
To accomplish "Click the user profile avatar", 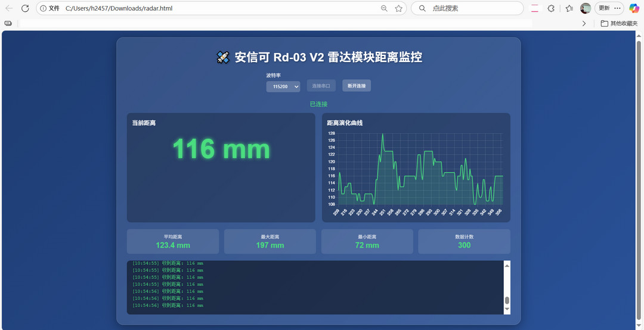I will click(x=586, y=8).
